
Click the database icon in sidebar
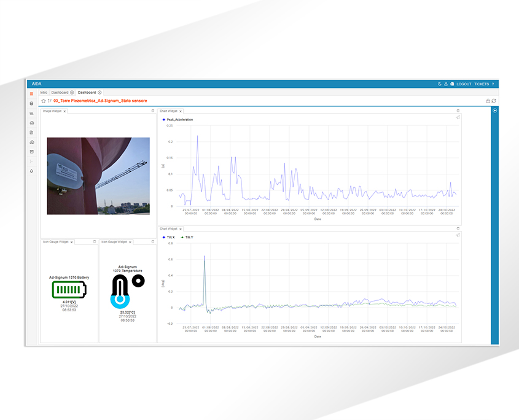(x=31, y=103)
